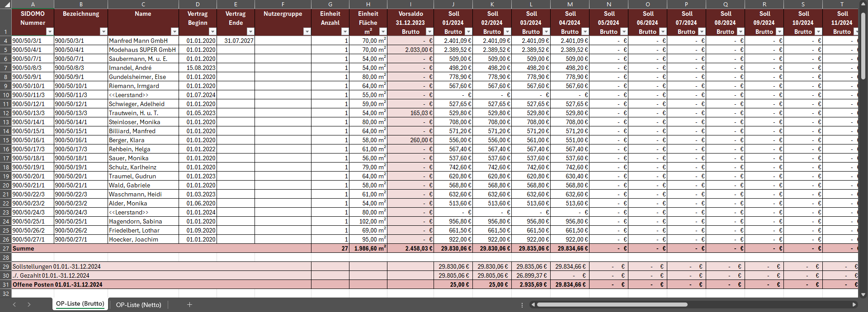Open filter dropdown for Soll 02/2024 column
Viewport: 868px width, 312px height.
[507, 32]
